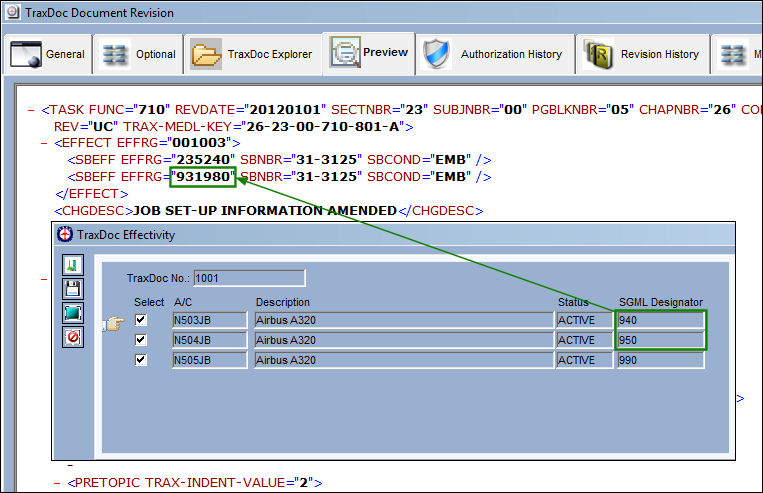
Task: Click the chart icon in Effectivity sidebar
Action: pos(73,265)
